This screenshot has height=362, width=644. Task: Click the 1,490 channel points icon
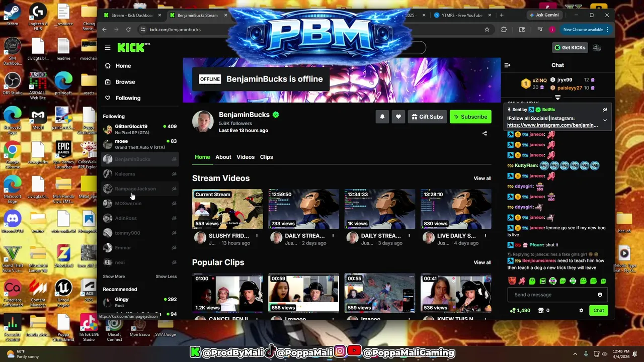pyautogui.click(x=512, y=311)
